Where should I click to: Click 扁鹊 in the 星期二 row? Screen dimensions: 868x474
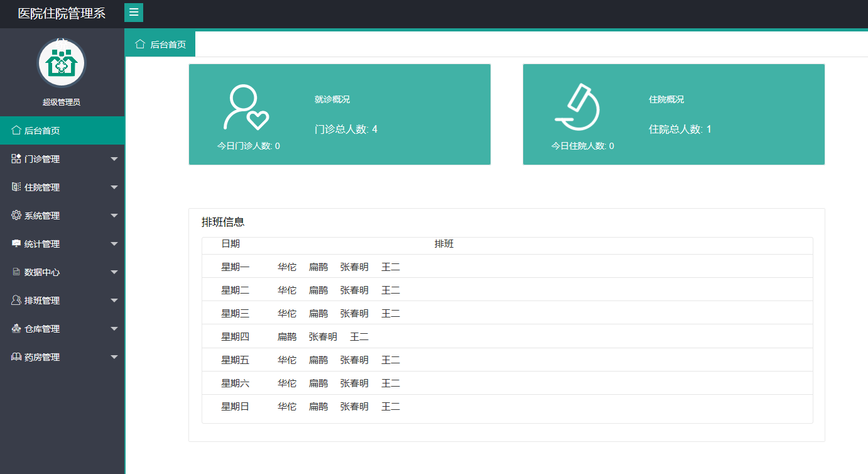(318, 290)
